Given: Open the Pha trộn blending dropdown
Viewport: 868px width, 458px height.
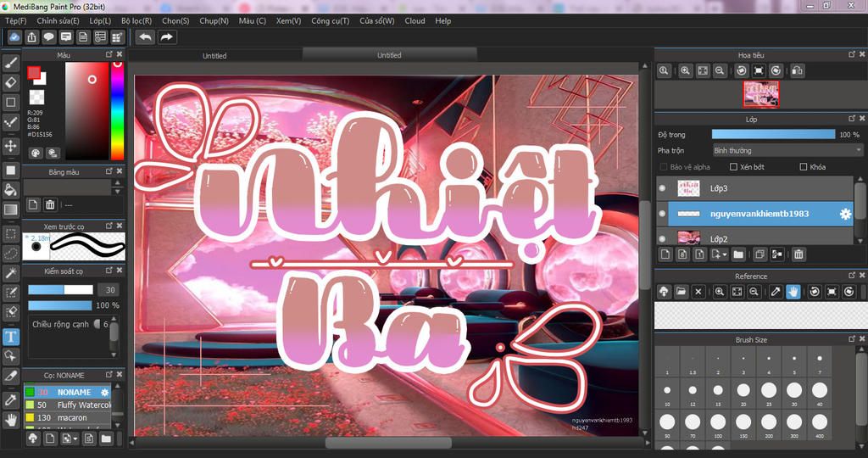Looking at the screenshot, I should click(x=787, y=150).
